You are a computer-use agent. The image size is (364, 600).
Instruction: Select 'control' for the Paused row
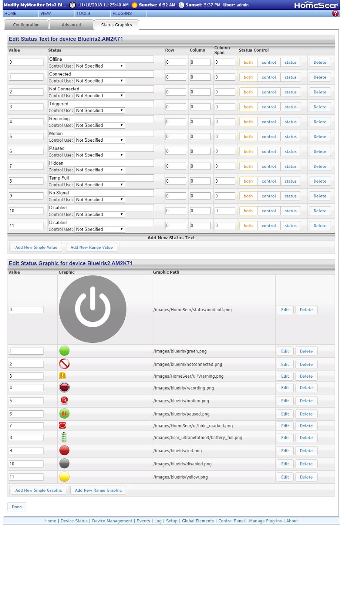(x=269, y=151)
